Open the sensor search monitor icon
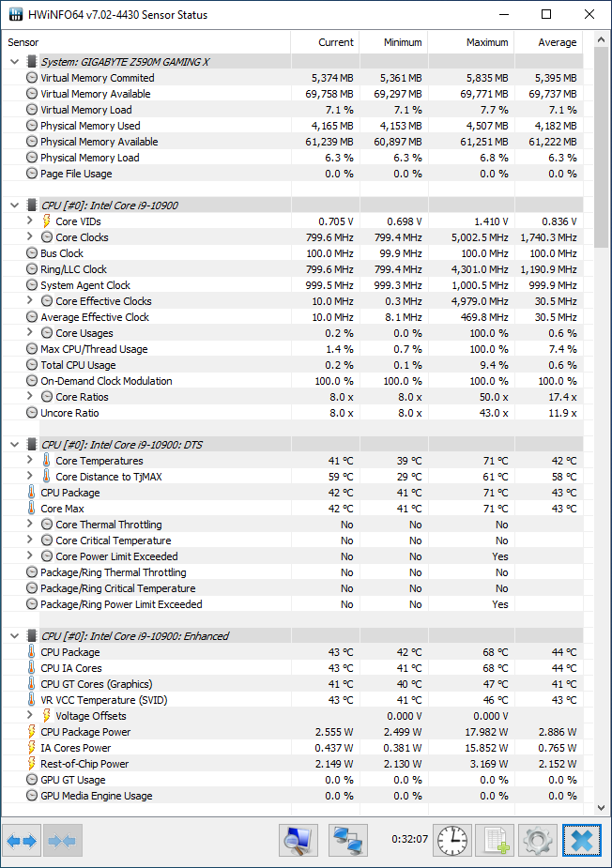Image resolution: width=612 pixels, height=868 pixels. (298, 841)
